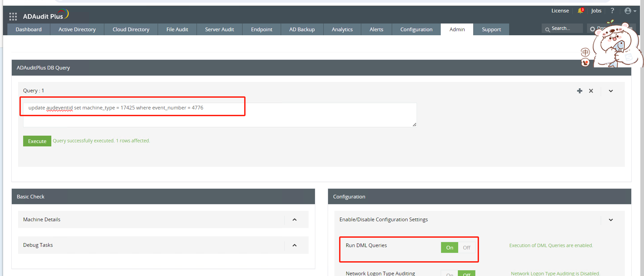Open the help question mark icon
The height and width of the screenshot is (276, 644).
[x=612, y=11]
